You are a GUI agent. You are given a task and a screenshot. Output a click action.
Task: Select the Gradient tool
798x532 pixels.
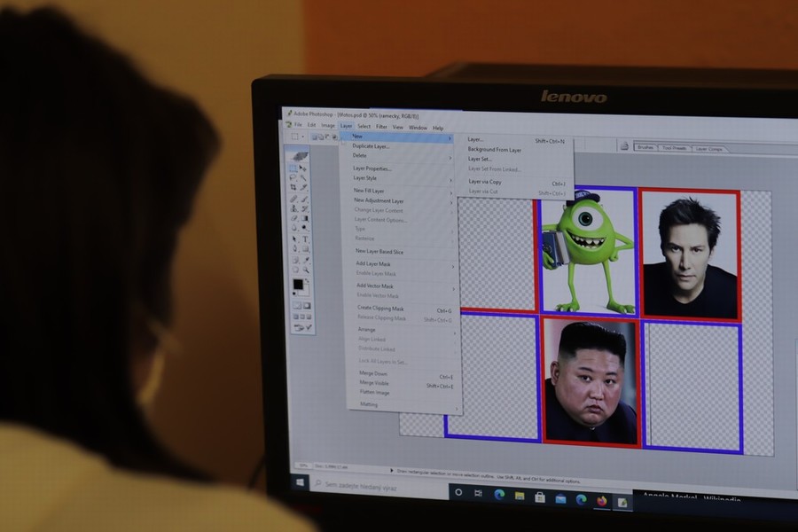pyautogui.click(x=304, y=218)
